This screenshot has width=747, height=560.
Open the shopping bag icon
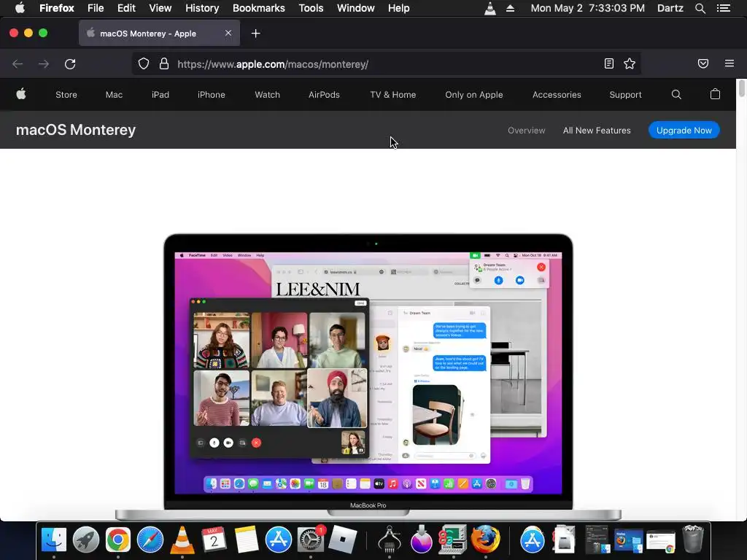point(715,94)
